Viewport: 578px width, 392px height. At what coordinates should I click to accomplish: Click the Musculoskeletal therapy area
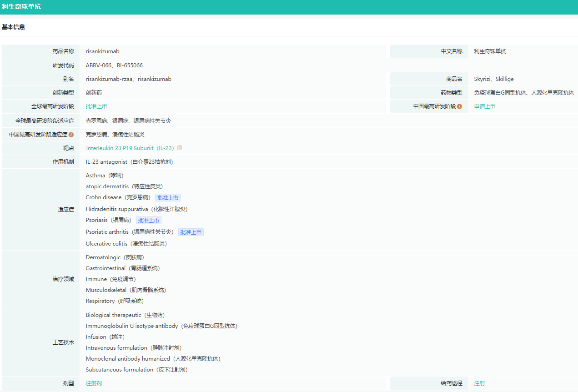[126, 290]
